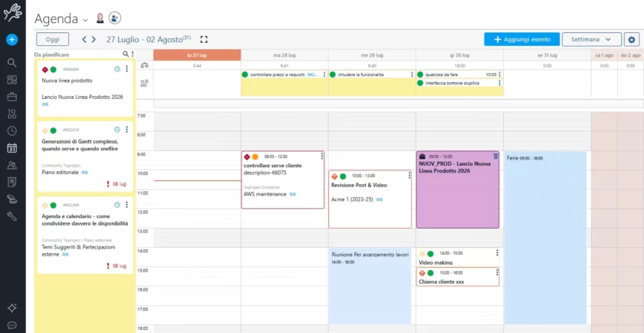
Task: Click green status circle on Revisione Post & Video
Action: [x=343, y=176]
